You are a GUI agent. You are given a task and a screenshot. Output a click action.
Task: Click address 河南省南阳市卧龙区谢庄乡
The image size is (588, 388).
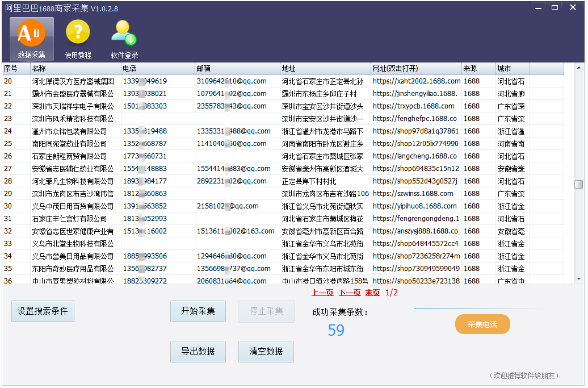pyautogui.click(x=322, y=144)
